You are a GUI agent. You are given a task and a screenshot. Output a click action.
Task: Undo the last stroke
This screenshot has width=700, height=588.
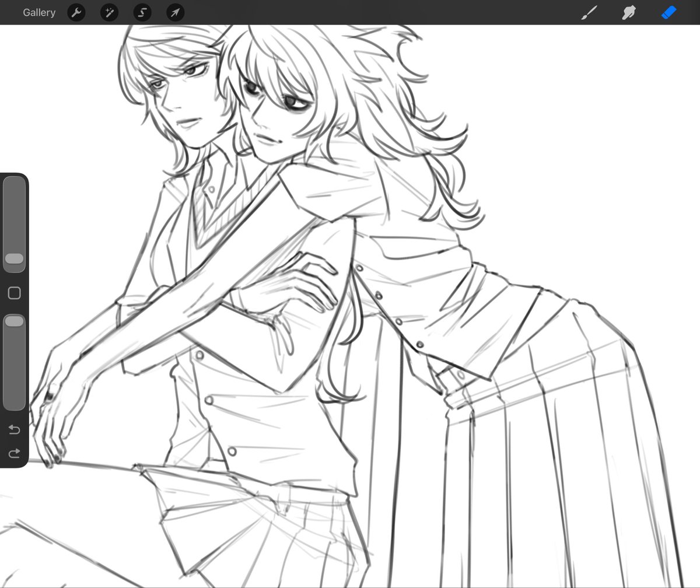[14, 430]
